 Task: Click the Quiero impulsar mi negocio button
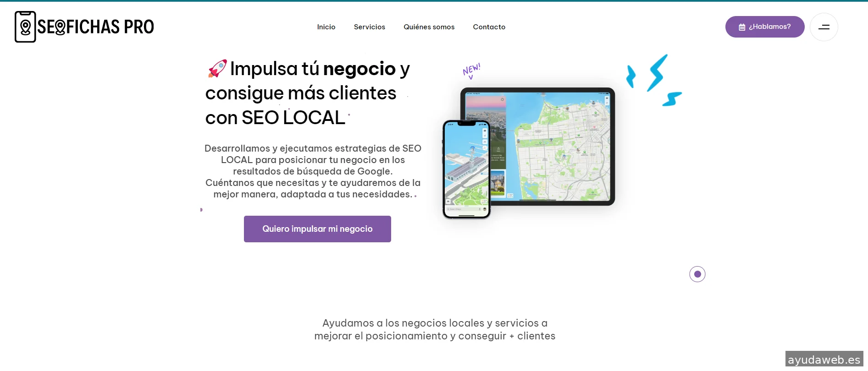point(317,229)
